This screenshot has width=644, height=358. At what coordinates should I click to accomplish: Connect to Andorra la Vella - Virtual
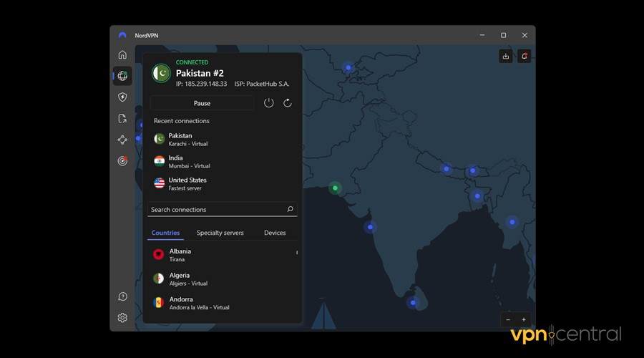pyautogui.click(x=223, y=303)
